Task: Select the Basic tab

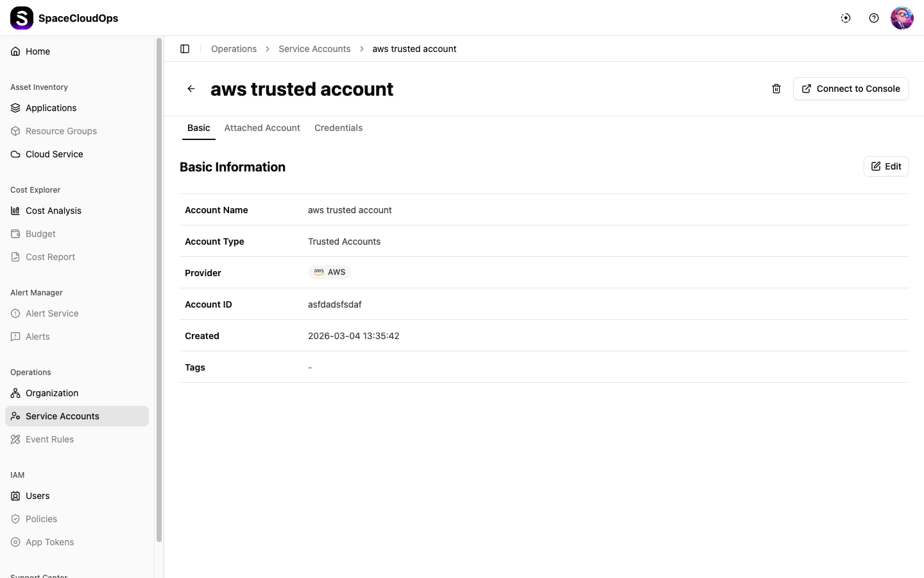Action: 199,128
